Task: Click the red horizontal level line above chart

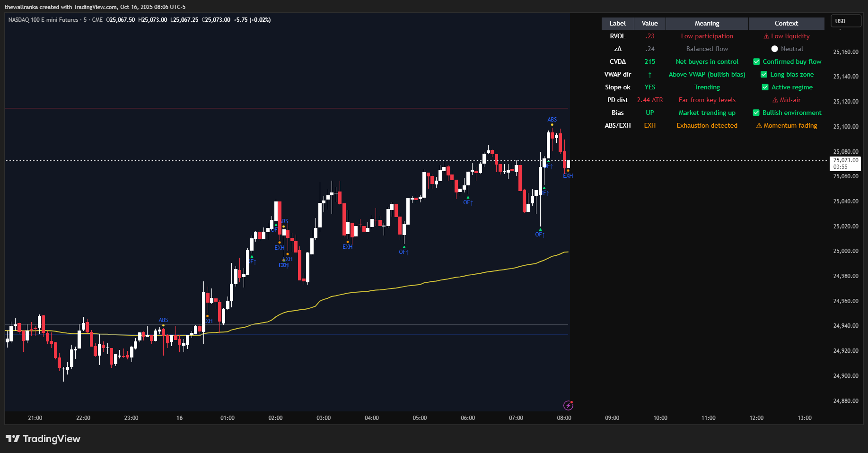Action: pyautogui.click(x=287, y=108)
